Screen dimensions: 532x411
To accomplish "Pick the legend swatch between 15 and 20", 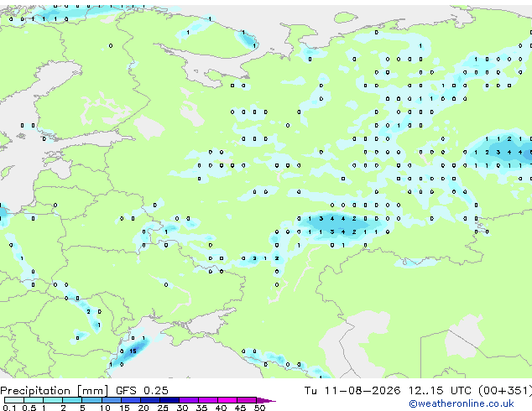I will coord(131,400).
